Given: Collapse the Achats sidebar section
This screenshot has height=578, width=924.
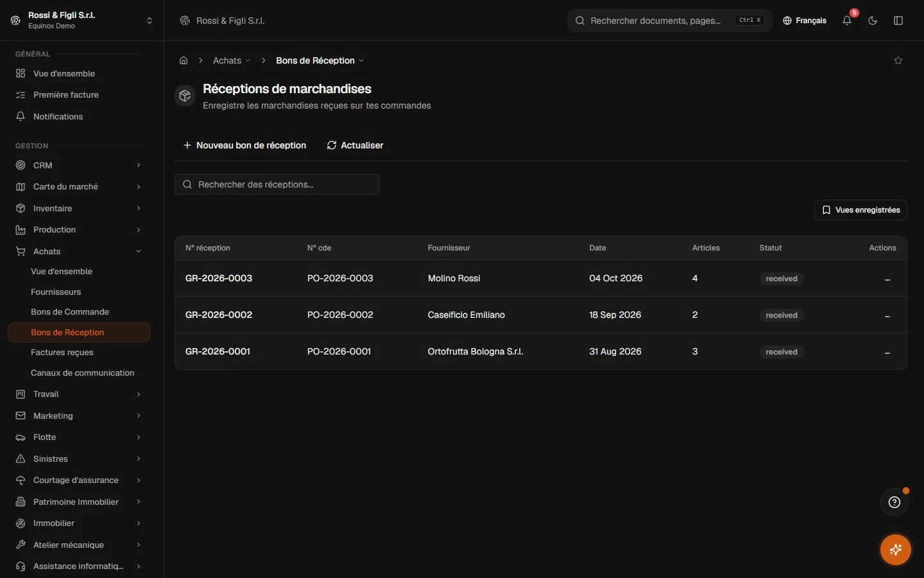Looking at the screenshot, I should pos(78,251).
